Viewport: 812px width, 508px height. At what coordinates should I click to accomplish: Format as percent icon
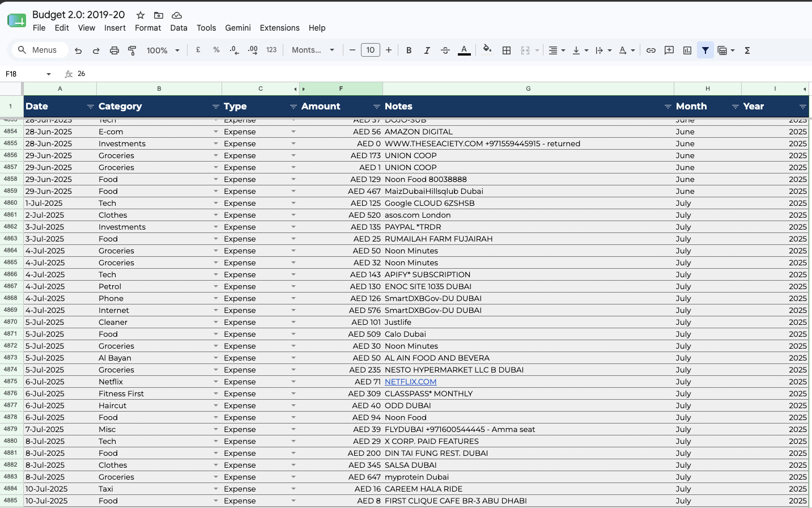pos(216,50)
